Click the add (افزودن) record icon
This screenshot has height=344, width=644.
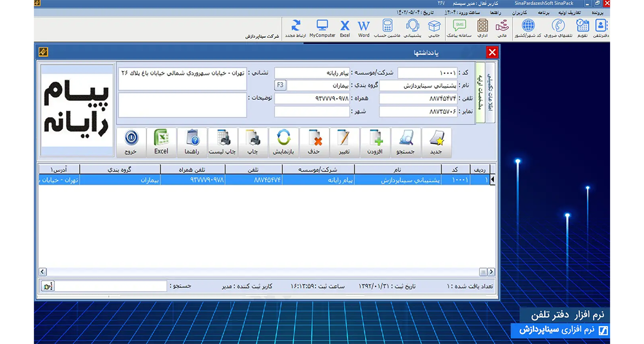pyautogui.click(x=375, y=141)
